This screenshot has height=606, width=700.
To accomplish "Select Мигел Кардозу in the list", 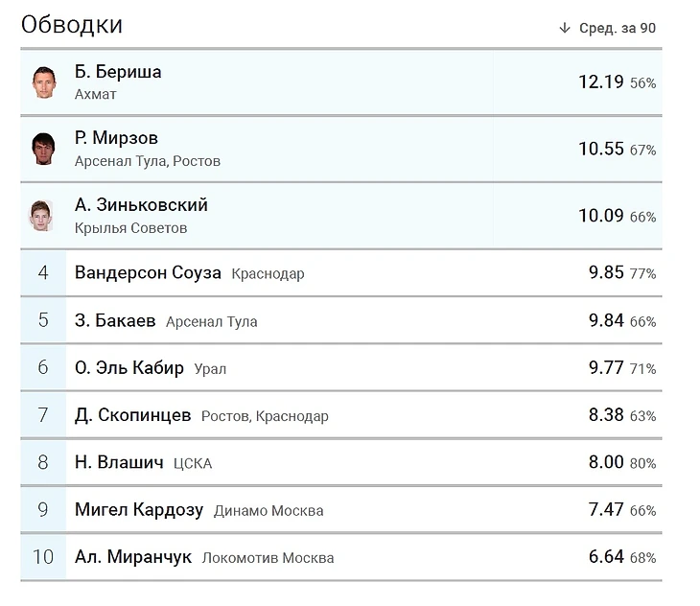I will 139,509.
